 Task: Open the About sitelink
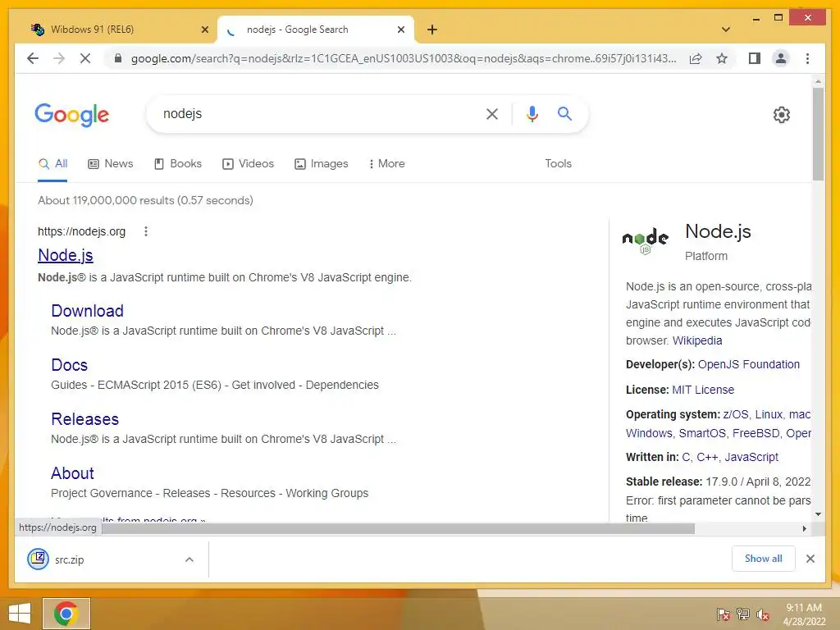pyautogui.click(x=72, y=473)
